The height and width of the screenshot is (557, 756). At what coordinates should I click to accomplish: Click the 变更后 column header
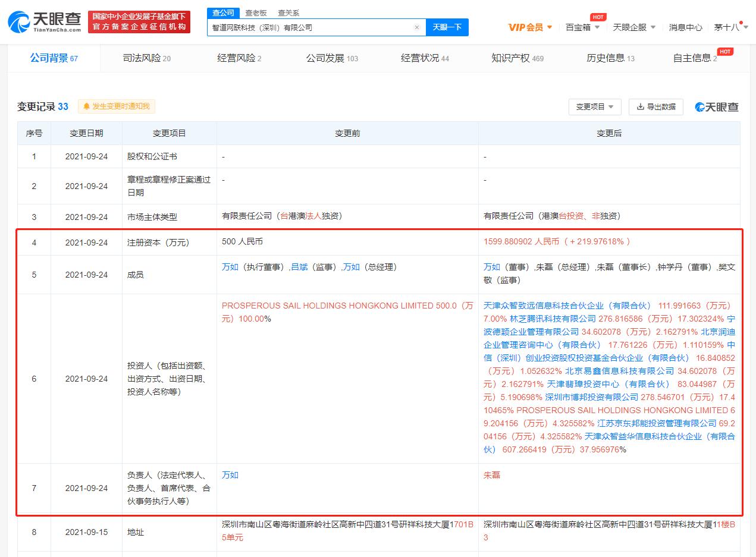tap(609, 133)
